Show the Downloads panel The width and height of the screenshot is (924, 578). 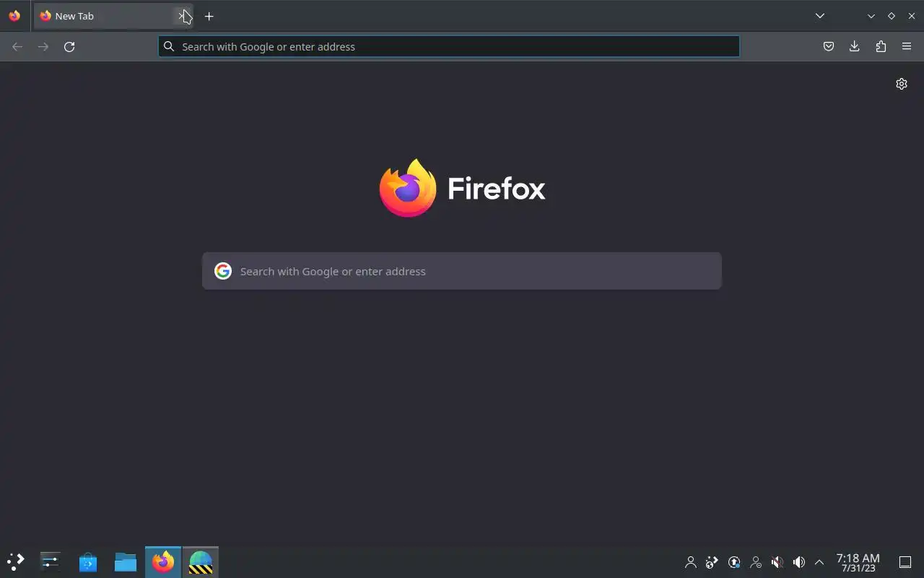tap(855, 46)
